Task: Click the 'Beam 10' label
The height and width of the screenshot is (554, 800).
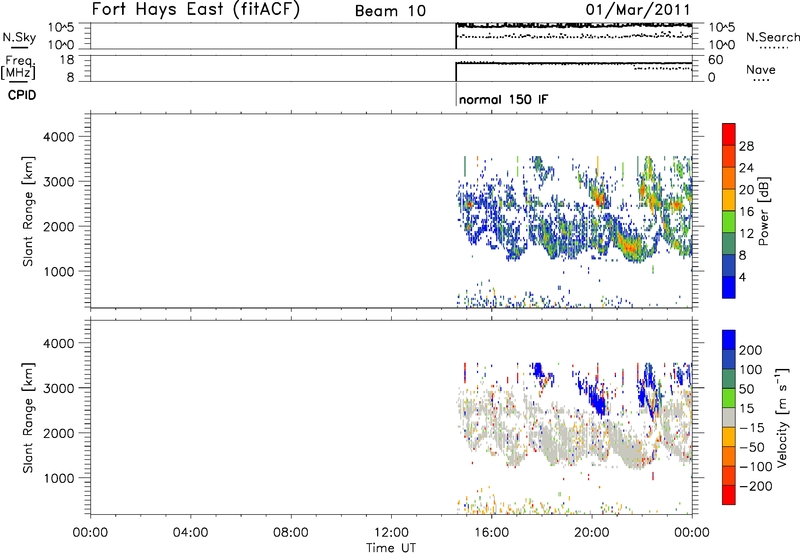Action: (x=390, y=11)
